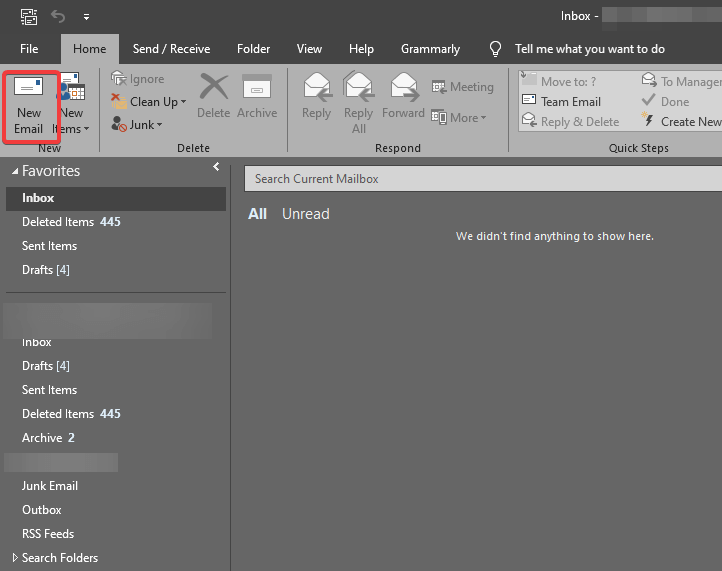Select Inbox under Favorites
722x571 pixels.
click(x=116, y=198)
